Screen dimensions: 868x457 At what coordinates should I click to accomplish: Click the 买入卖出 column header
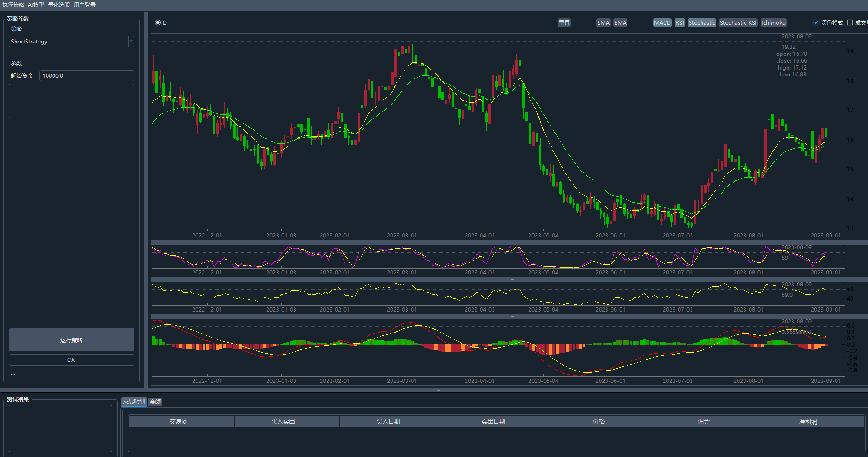[x=287, y=421]
